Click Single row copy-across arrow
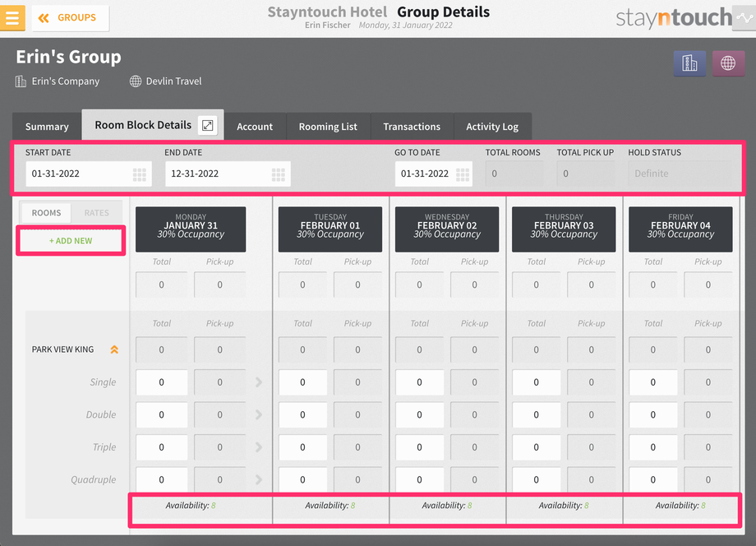 tap(258, 382)
